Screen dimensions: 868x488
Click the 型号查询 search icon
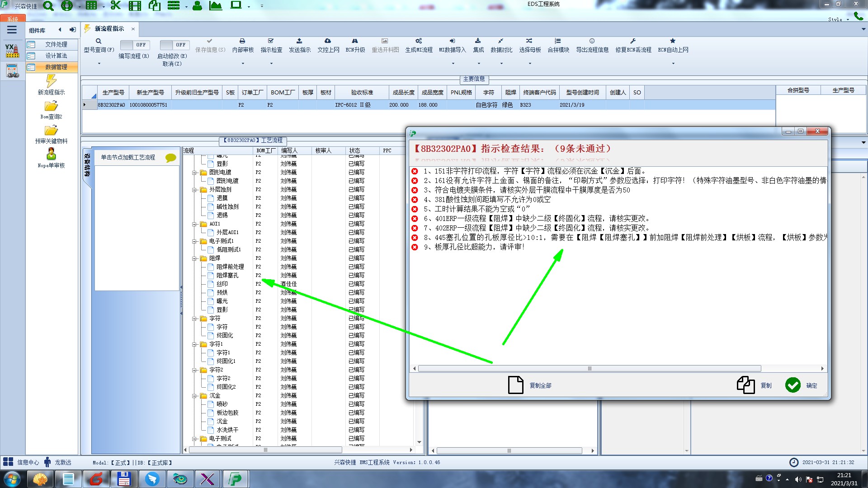[x=98, y=41]
